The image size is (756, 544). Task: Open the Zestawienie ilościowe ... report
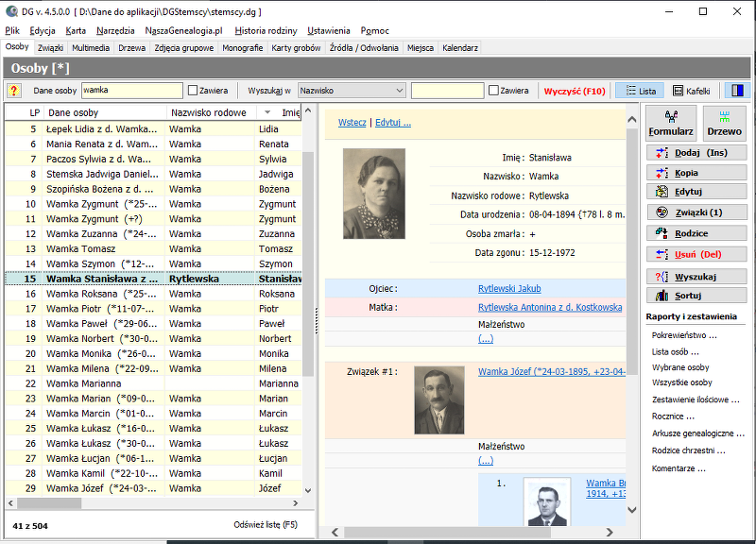click(x=696, y=399)
